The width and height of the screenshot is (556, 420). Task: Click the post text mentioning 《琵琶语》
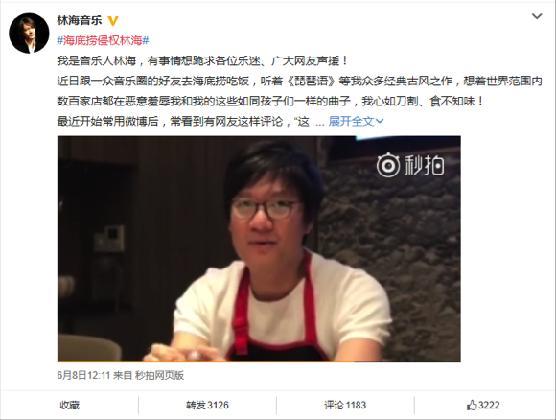click(x=300, y=81)
